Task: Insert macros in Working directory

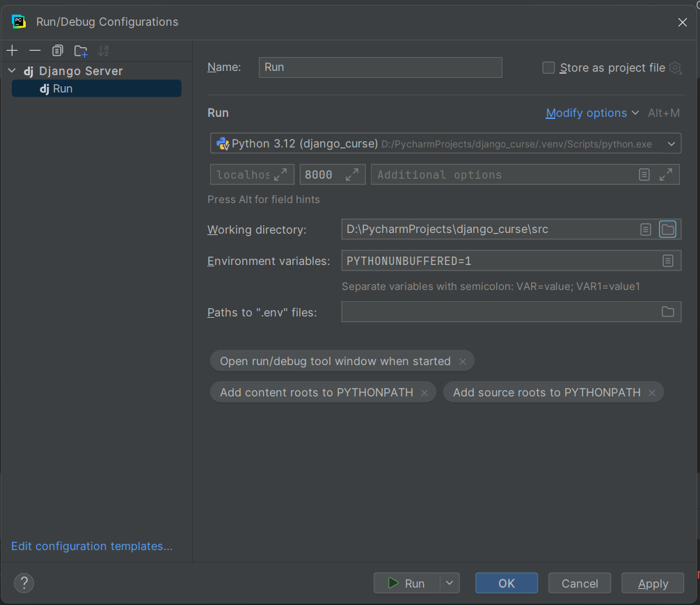Action: pos(646,229)
